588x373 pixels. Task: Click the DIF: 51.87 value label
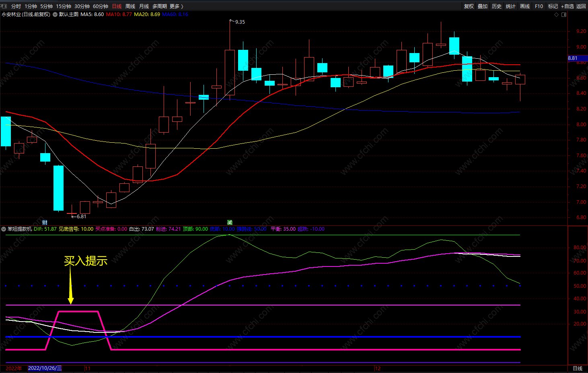45,229
